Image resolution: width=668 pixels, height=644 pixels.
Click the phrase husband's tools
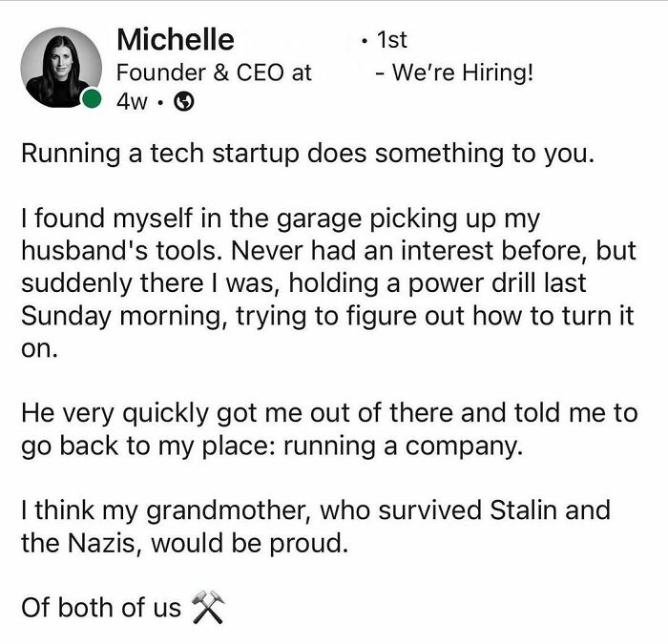click(122, 250)
